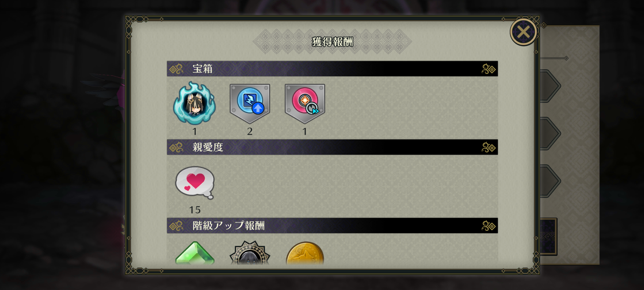The image size is (644, 290).
Task: Click the 親愛度 section header
Action: pyautogui.click(x=332, y=147)
